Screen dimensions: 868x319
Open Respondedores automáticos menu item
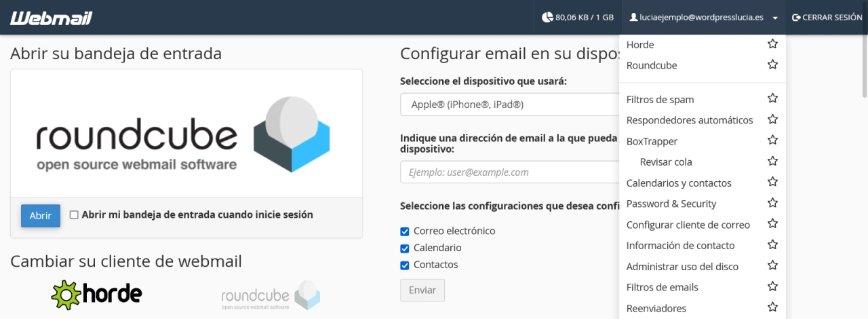[x=690, y=120]
